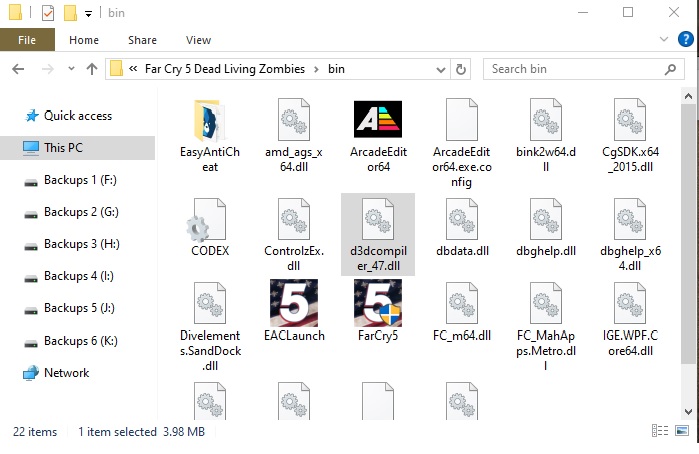The width and height of the screenshot is (699, 454).
Task: Refresh the bin folder
Action: pos(461,69)
